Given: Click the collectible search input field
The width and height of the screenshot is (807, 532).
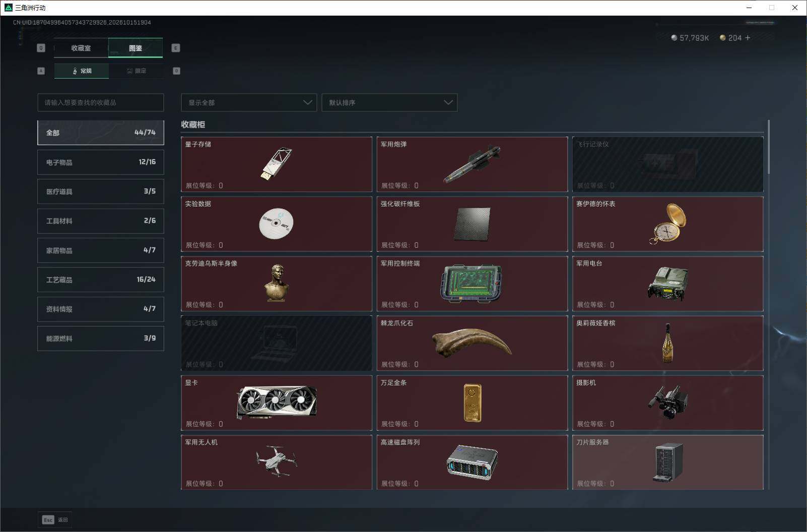Looking at the screenshot, I should pos(101,102).
